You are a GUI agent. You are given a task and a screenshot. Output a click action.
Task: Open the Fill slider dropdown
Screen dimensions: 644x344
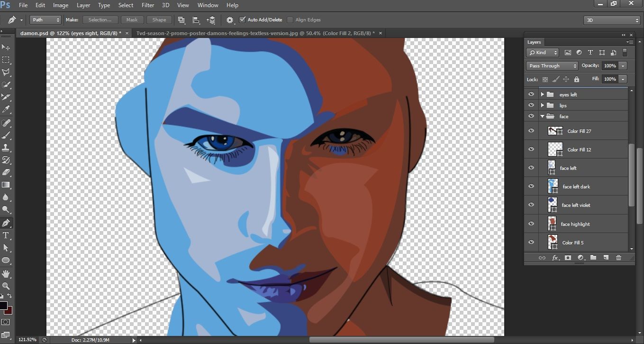pos(623,79)
